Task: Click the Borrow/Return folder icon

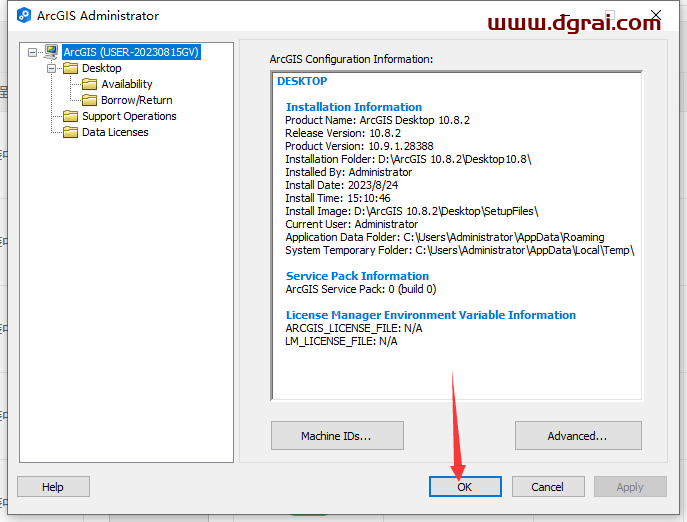Action: 89,100
